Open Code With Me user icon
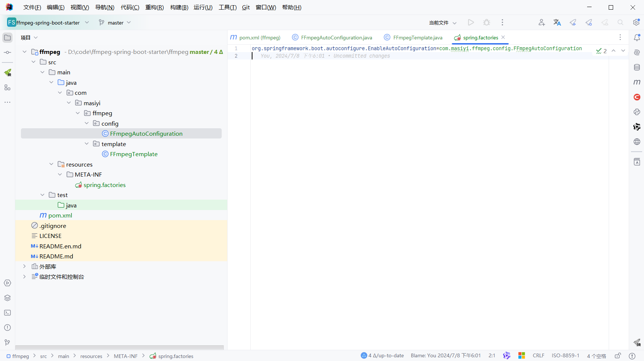This screenshot has width=644, height=361. 541,22
